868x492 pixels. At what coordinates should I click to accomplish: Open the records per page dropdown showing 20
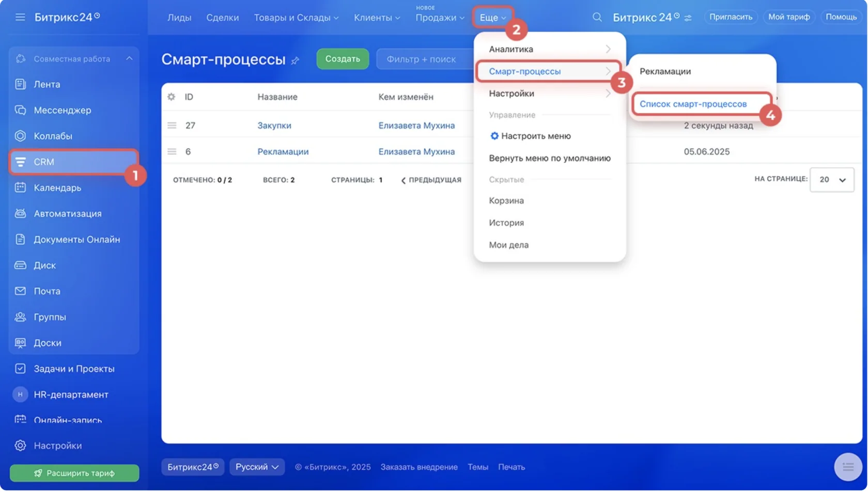tap(832, 180)
